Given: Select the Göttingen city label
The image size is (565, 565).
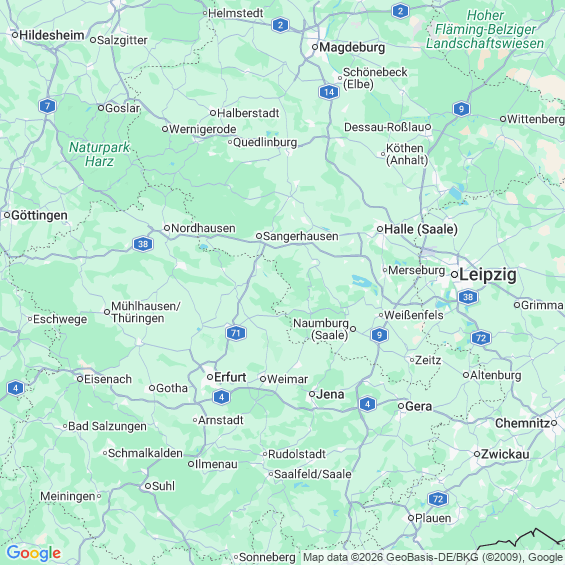Looking at the screenshot, I should point(39,215).
